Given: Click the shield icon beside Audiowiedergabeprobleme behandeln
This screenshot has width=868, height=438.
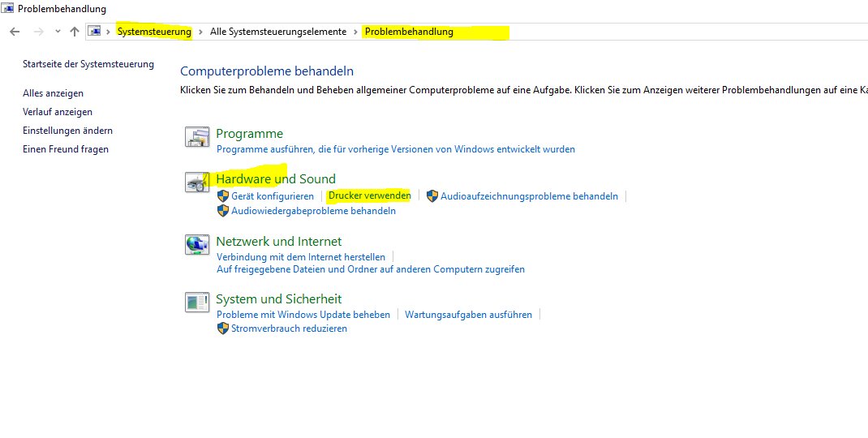Looking at the screenshot, I should click(222, 211).
